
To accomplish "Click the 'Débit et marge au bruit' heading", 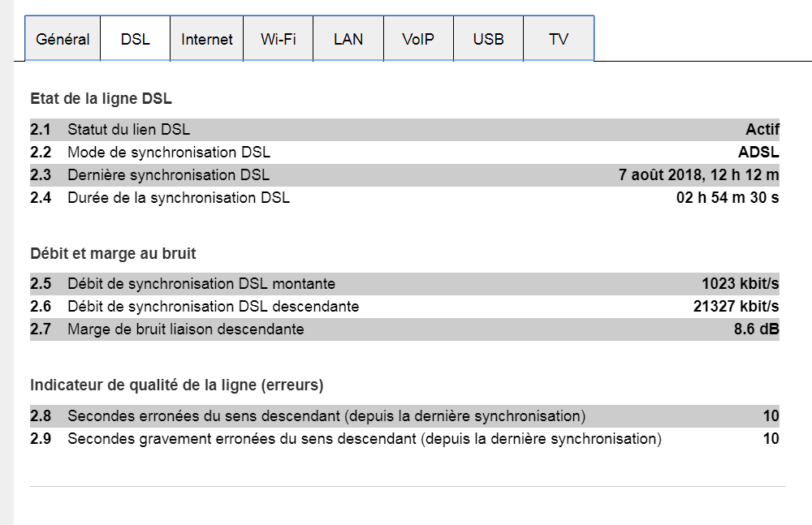I will point(113,254).
